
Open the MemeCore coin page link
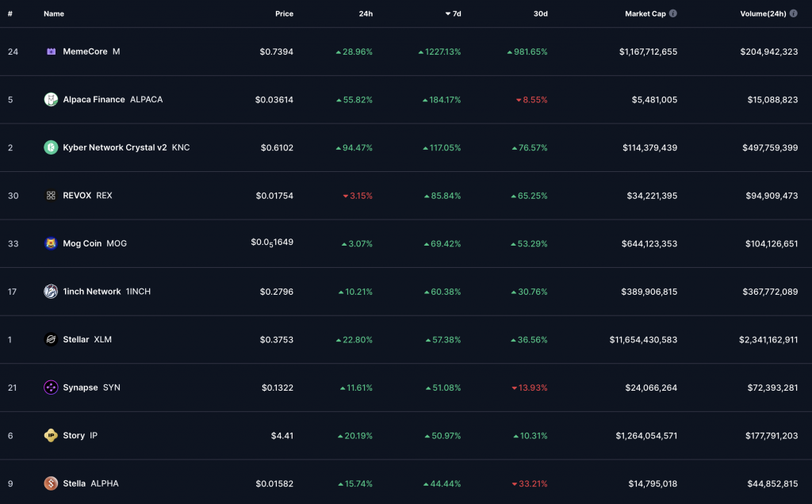[x=85, y=52]
